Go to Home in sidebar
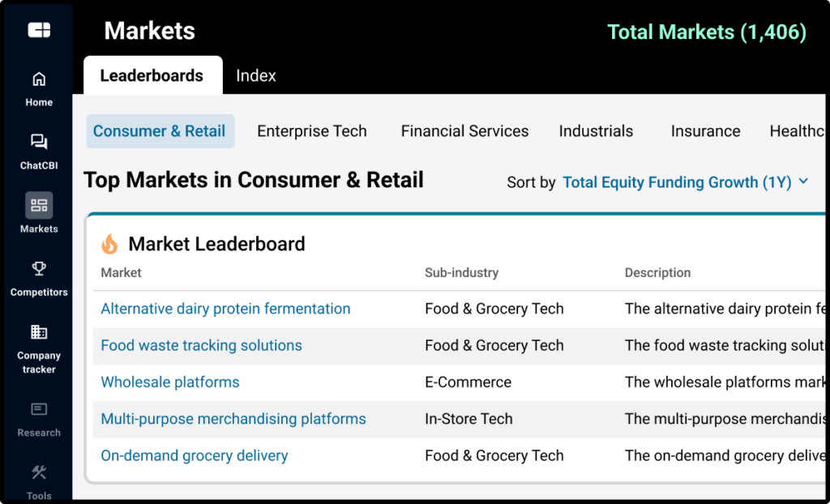Viewport: 830px width, 504px height. coord(39,79)
